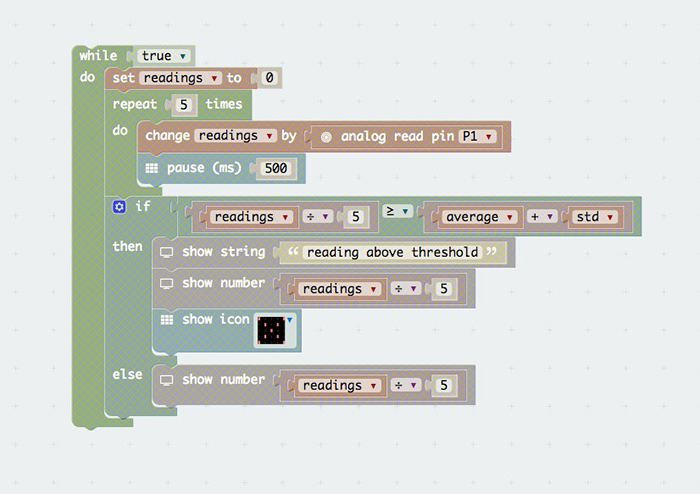Click the screen icon in else show number

(167, 380)
